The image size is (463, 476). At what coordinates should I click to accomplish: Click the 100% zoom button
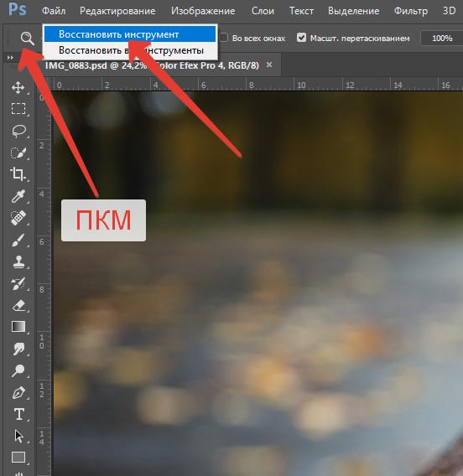click(442, 39)
